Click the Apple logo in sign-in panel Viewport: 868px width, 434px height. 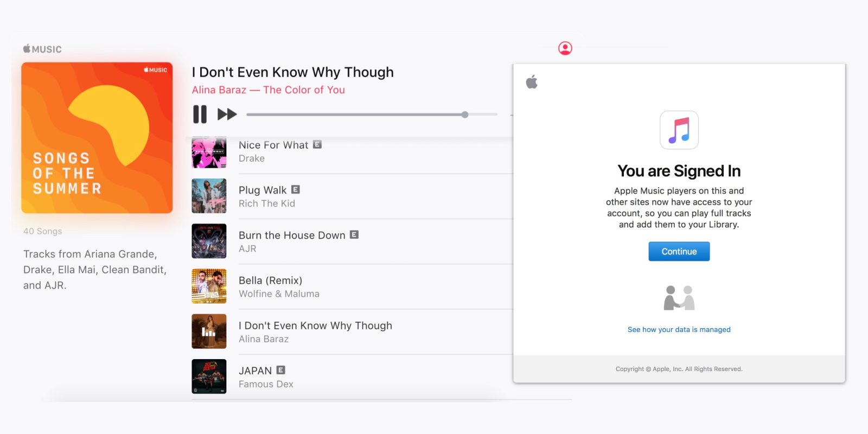[532, 82]
